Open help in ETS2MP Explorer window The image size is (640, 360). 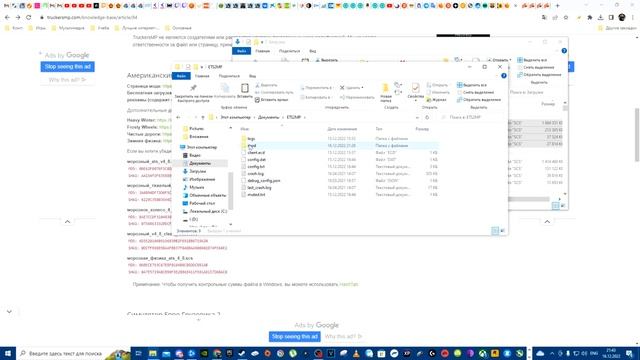click(504, 76)
